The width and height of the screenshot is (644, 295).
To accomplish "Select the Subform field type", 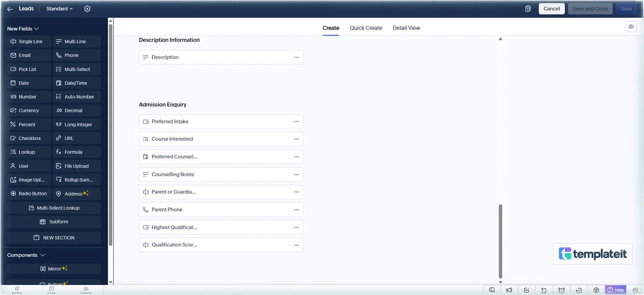I will tap(54, 222).
